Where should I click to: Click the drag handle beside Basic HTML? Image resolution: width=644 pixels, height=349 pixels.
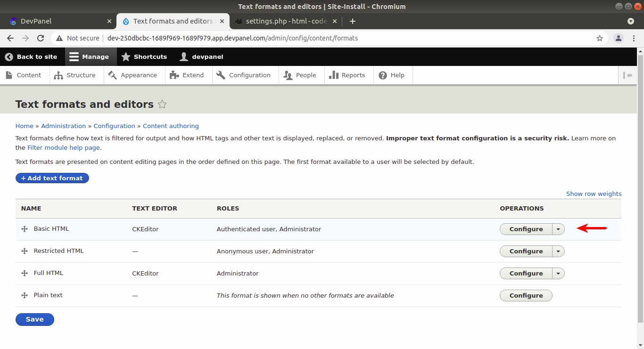point(24,229)
